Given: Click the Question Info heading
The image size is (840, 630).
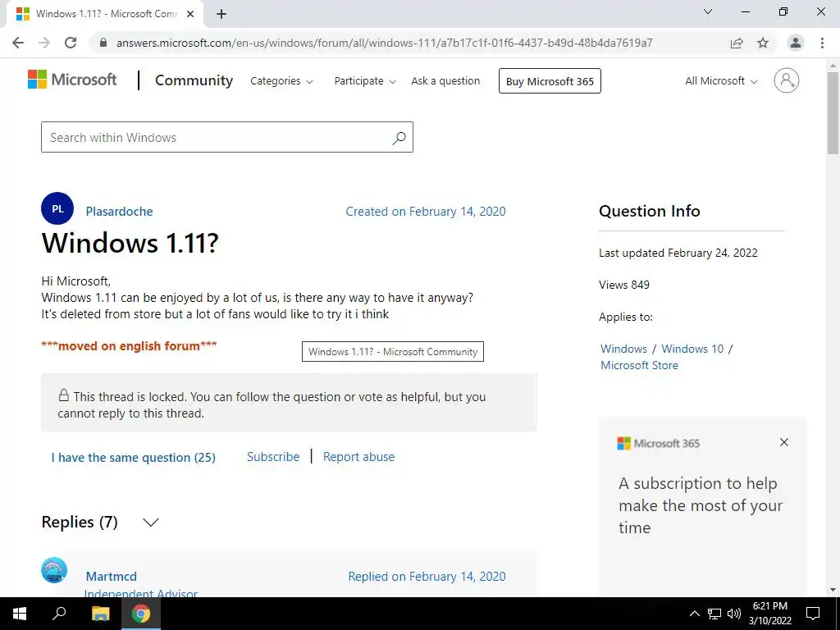Looking at the screenshot, I should (x=650, y=211).
